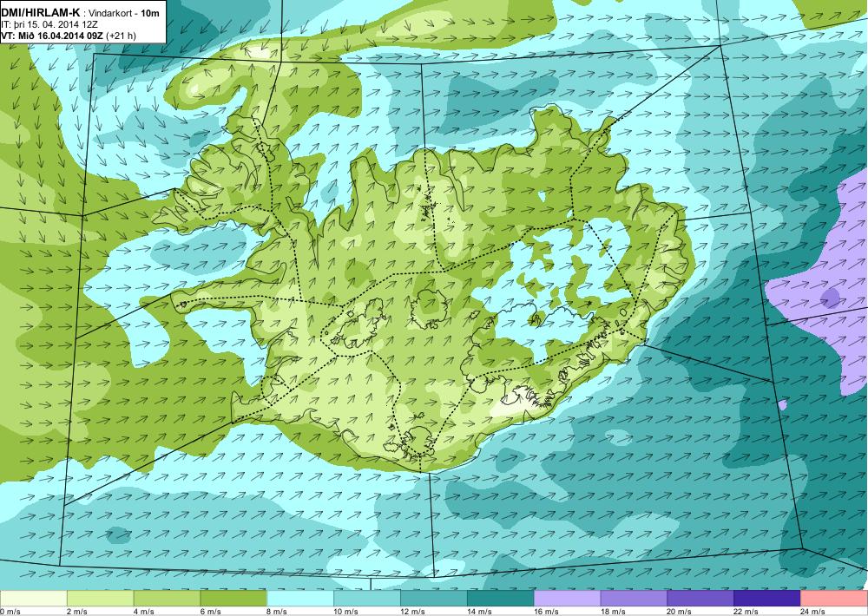The height and width of the screenshot is (616, 868).
Task: Click the "VT: Mið 16.04.2014 09Z" valid time
Action: [x=53, y=36]
